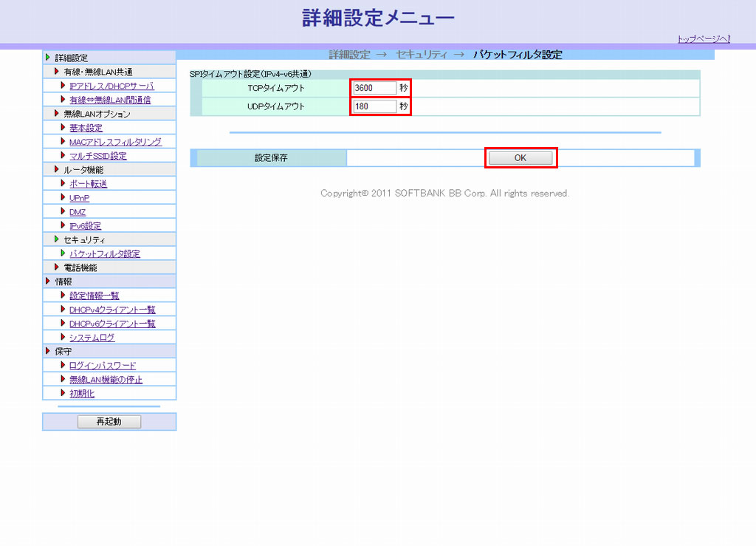Go to 基本設定 under wireless LAN options
Viewport: 756px width, 546px height.
coord(86,128)
